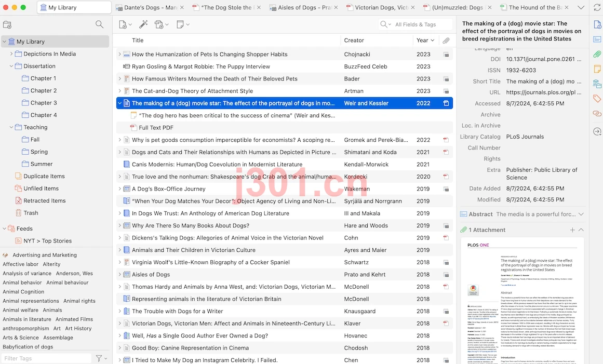Close the Dante's Dogs tab

[182, 7]
